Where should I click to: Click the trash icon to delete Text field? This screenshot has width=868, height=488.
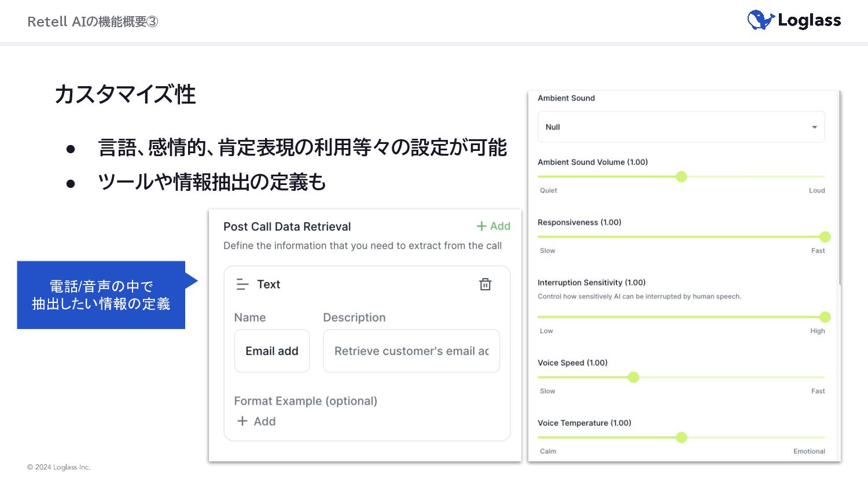(485, 284)
